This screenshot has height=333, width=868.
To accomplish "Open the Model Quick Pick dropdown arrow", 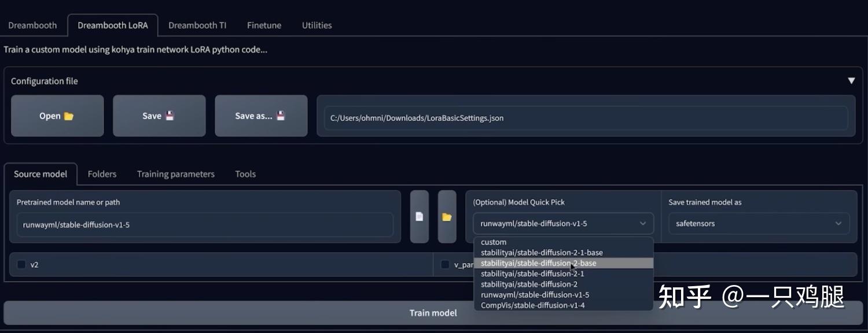I will pos(642,223).
